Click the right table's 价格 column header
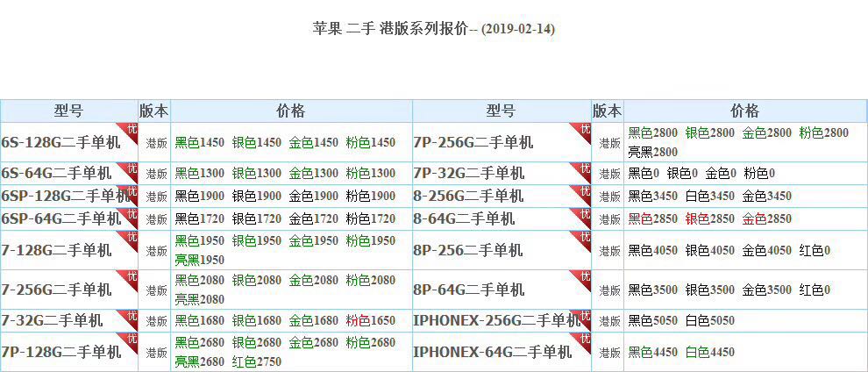868x372 pixels. [744, 111]
